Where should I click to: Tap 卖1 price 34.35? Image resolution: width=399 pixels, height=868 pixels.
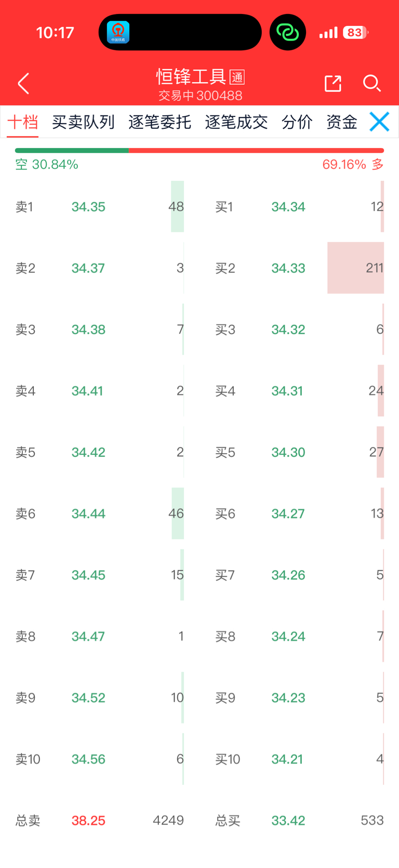click(x=88, y=207)
